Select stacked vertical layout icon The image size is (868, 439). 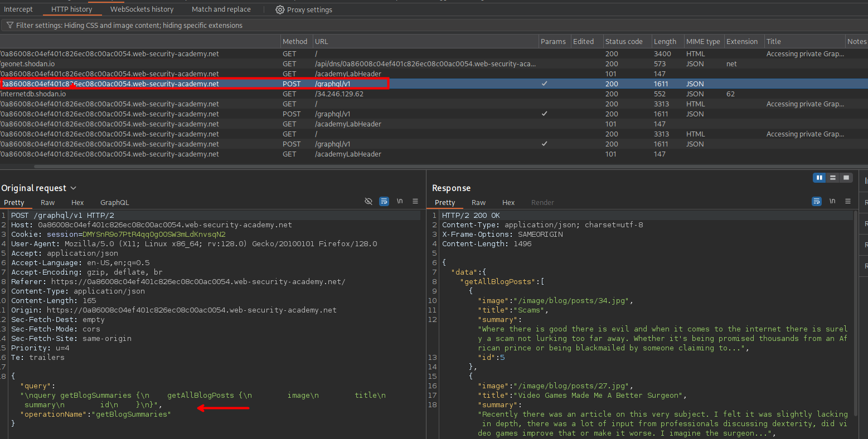833,178
